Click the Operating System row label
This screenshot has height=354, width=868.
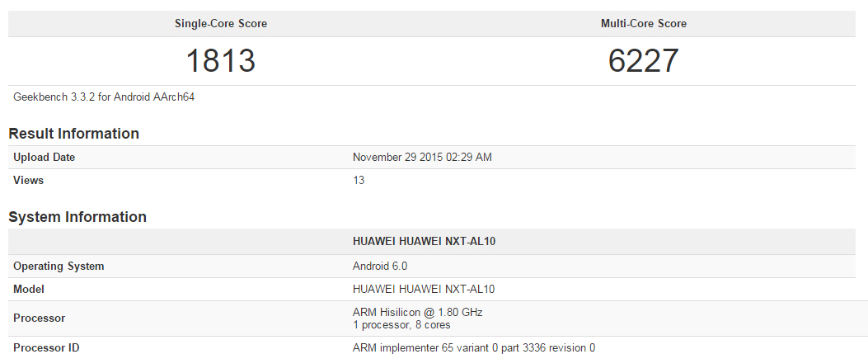pos(59,266)
